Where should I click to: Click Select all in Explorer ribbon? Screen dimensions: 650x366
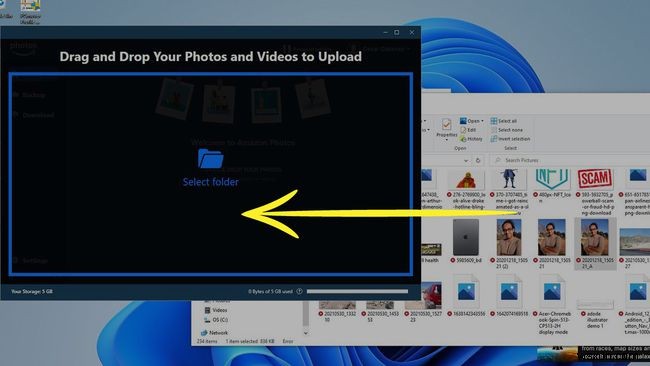pyautogui.click(x=504, y=121)
